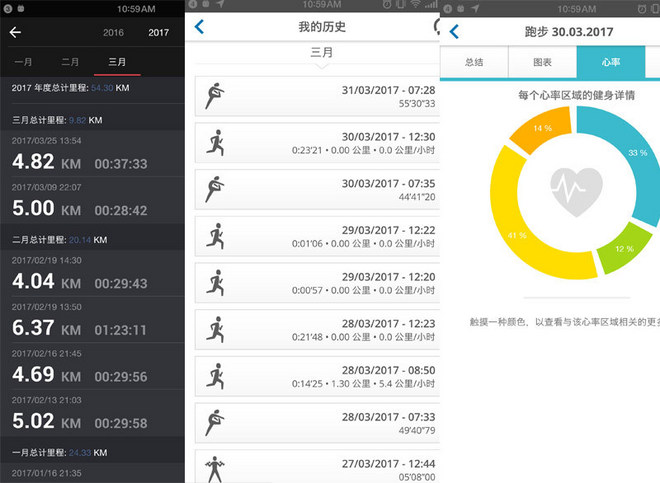
Task: Tap the cycling icon for 30/03/2017 - 07:35
Action: click(x=215, y=189)
